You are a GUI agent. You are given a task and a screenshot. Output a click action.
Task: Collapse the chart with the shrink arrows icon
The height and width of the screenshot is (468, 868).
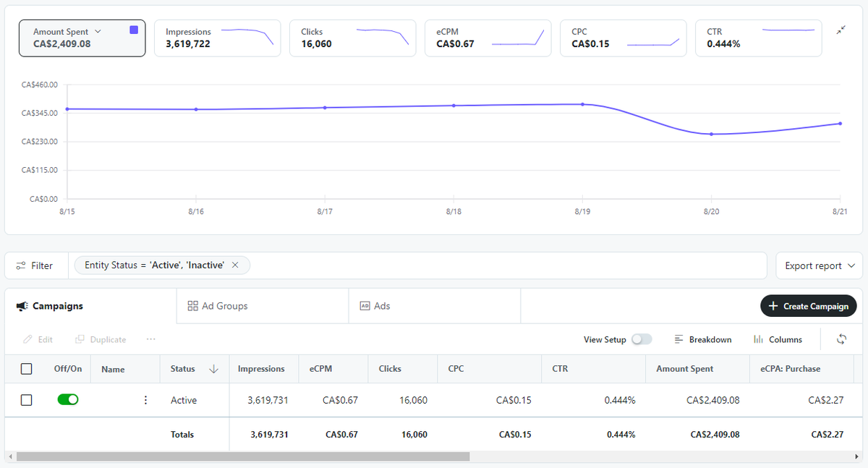pyautogui.click(x=841, y=30)
